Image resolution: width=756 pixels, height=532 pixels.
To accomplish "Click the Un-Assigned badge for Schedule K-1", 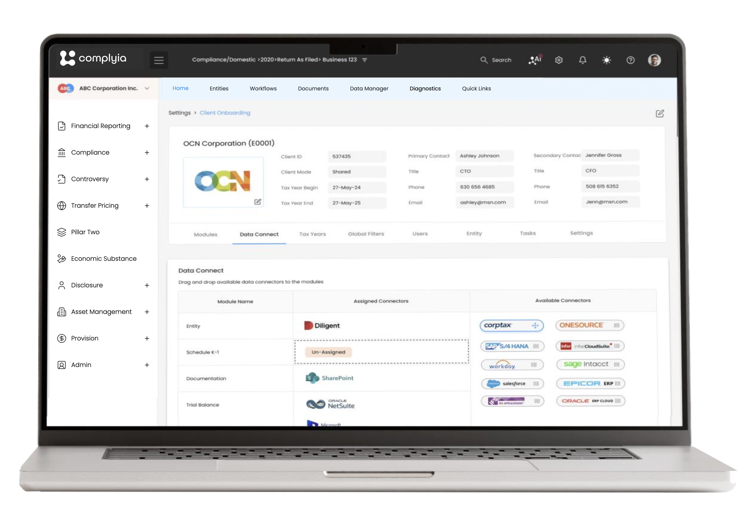I will click(328, 352).
